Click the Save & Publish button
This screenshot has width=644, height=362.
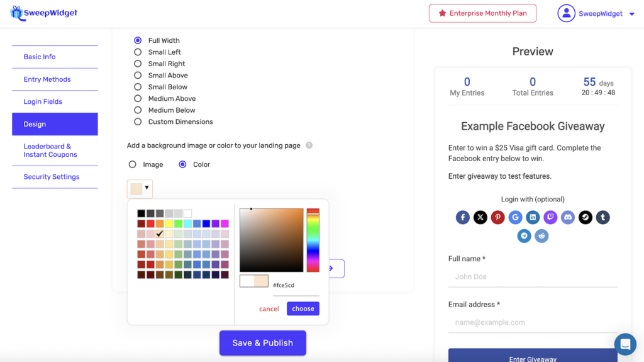[x=262, y=343]
